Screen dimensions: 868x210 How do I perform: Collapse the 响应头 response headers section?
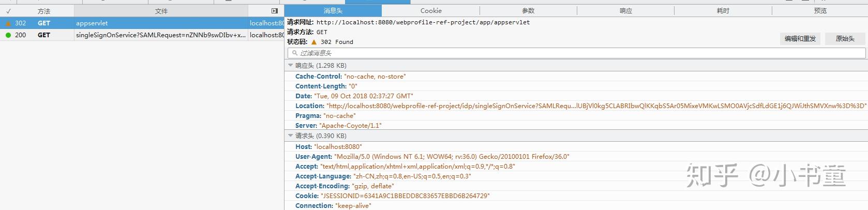click(291, 66)
